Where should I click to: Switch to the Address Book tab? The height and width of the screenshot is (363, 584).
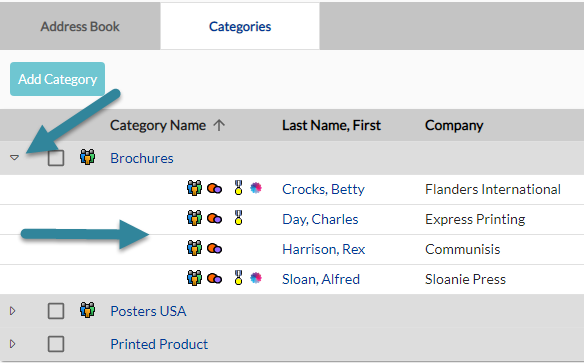[80, 26]
